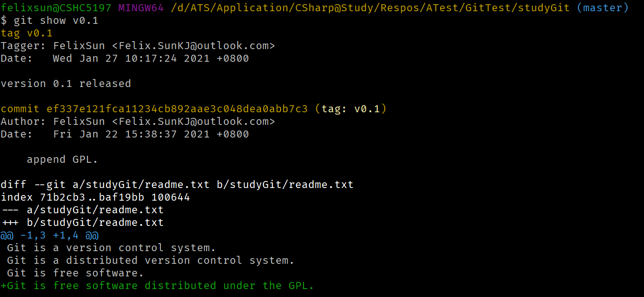
Task: Click the MINGW64 text in prompt
Action: click(141, 8)
